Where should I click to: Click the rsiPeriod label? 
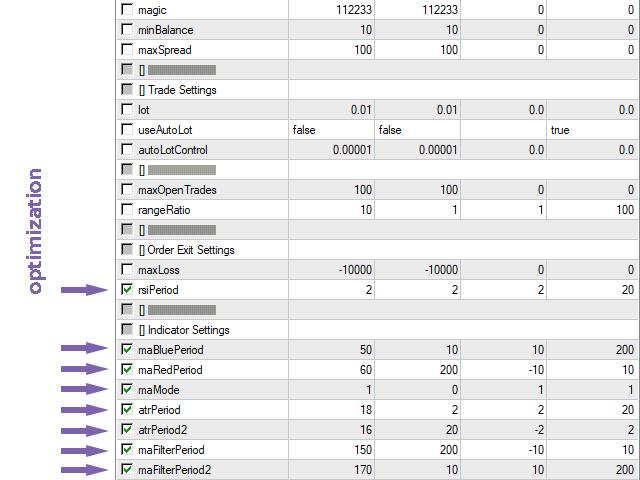(x=158, y=290)
